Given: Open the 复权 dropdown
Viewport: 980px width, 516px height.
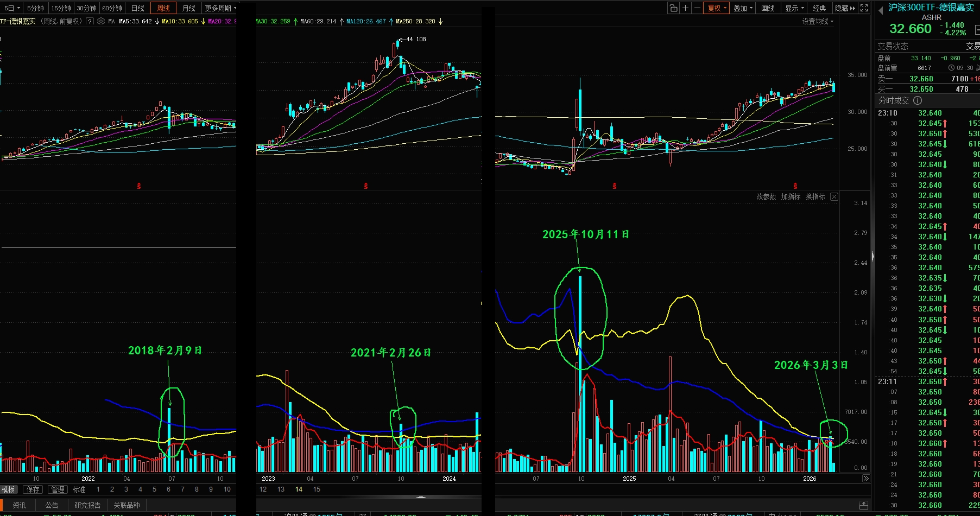Looking at the screenshot, I should click(717, 8).
